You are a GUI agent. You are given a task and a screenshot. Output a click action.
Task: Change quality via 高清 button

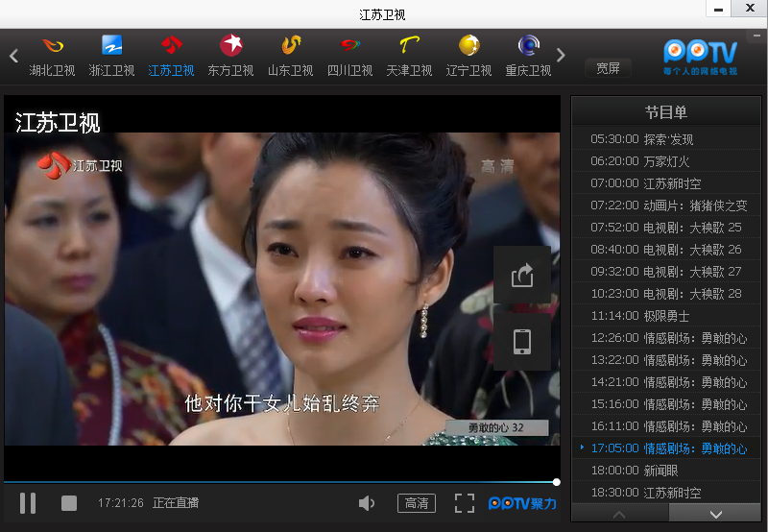click(x=417, y=503)
